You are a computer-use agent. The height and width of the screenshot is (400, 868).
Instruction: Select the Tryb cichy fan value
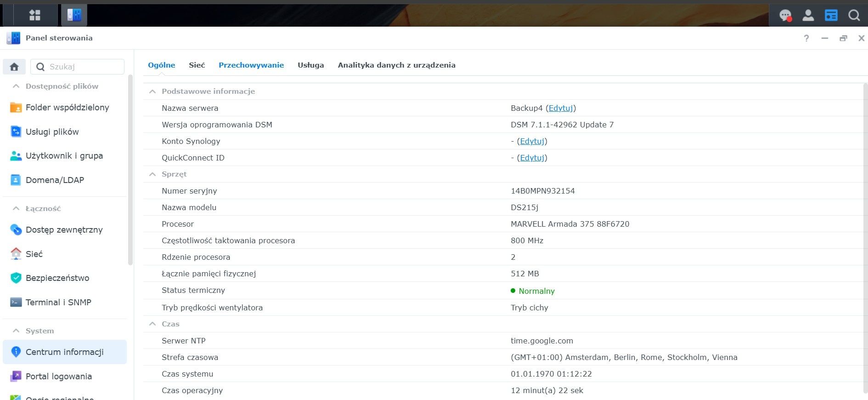(530, 308)
